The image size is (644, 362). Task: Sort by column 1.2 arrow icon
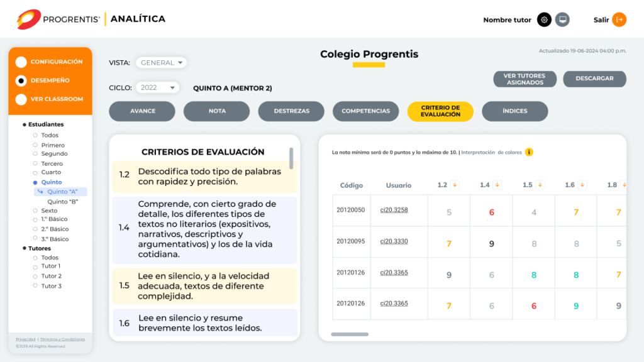(x=455, y=185)
